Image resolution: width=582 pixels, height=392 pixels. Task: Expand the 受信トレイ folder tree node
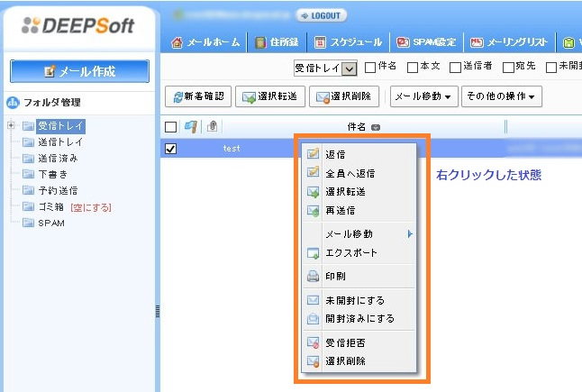tap(11, 125)
